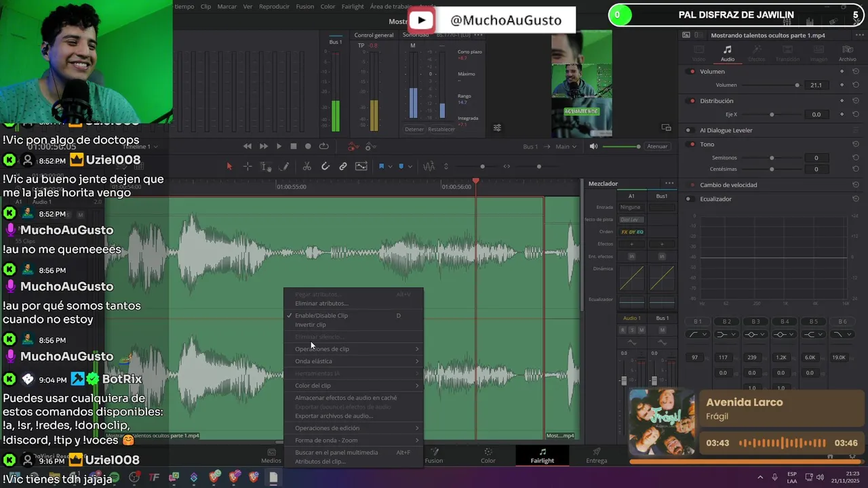Choose Almacenar efectos de audio en caché

click(x=353, y=398)
